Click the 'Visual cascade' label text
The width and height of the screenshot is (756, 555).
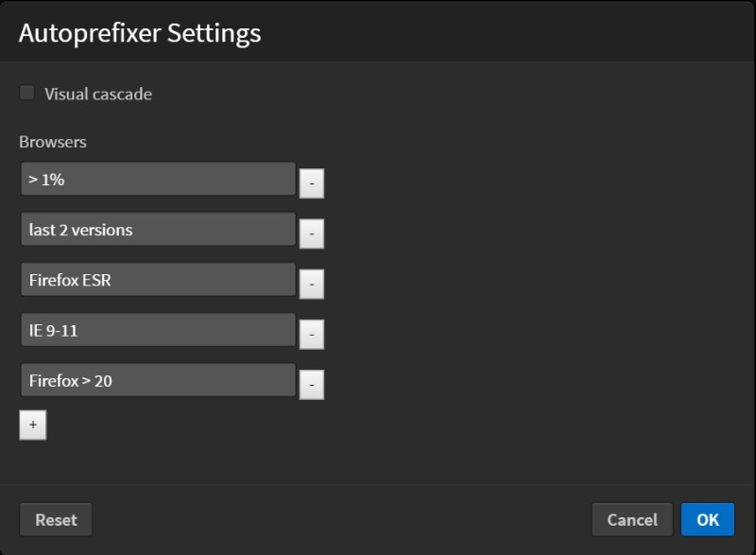[x=97, y=94]
